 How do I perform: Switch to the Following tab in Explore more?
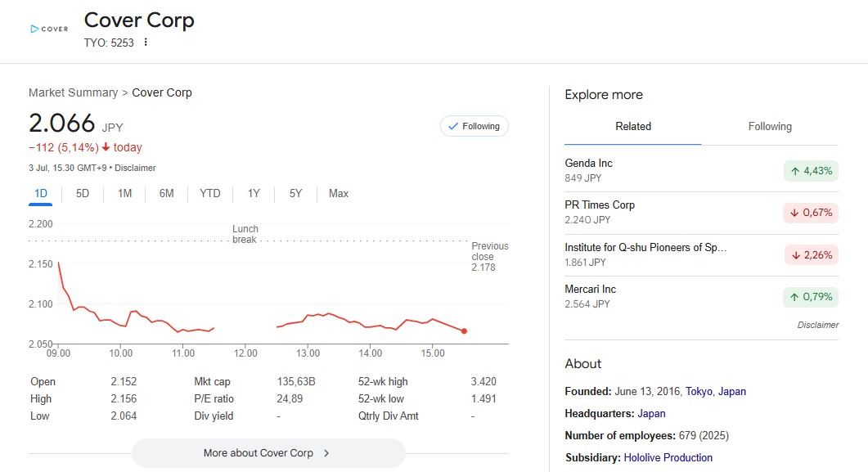770,127
